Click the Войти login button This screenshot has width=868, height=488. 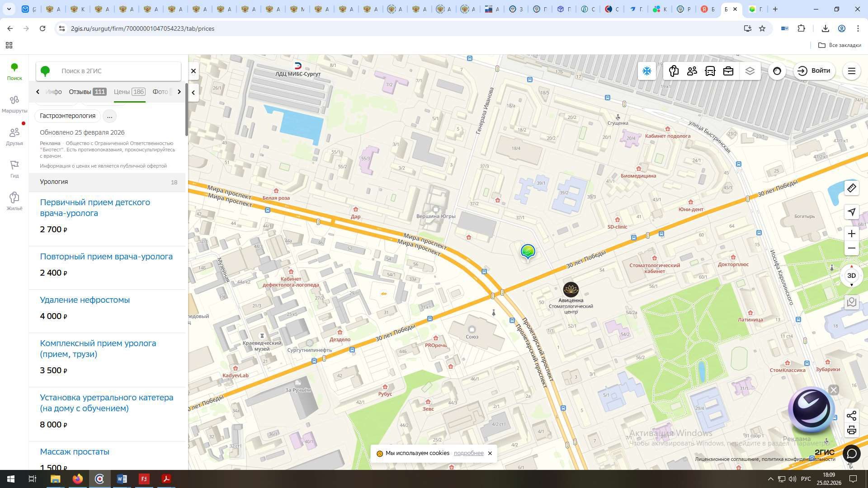click(814, 71)
